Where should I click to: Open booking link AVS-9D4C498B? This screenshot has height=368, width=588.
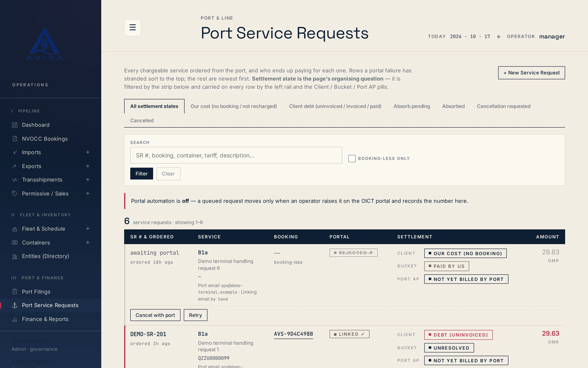[x=294, y=334]
